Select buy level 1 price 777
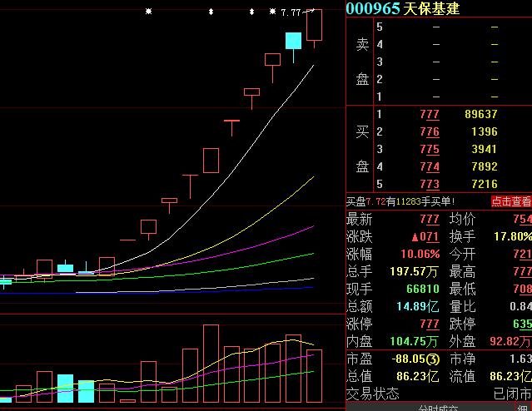 click(x=430, y=114)
